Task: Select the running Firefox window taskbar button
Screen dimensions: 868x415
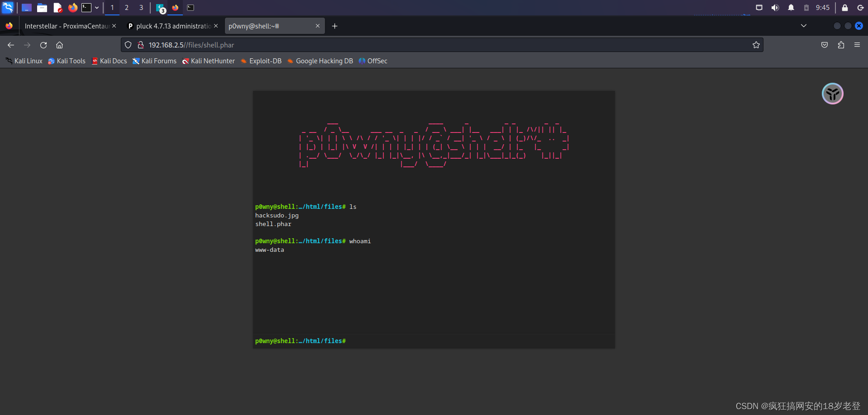Action: click(175, 8)
